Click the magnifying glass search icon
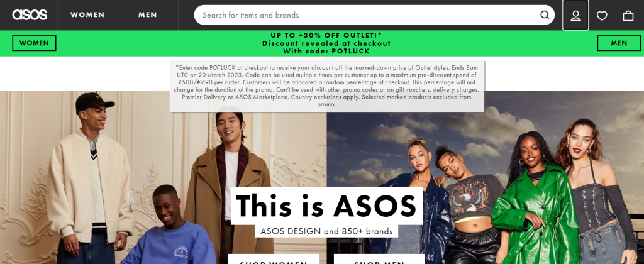 click(545, 15)
